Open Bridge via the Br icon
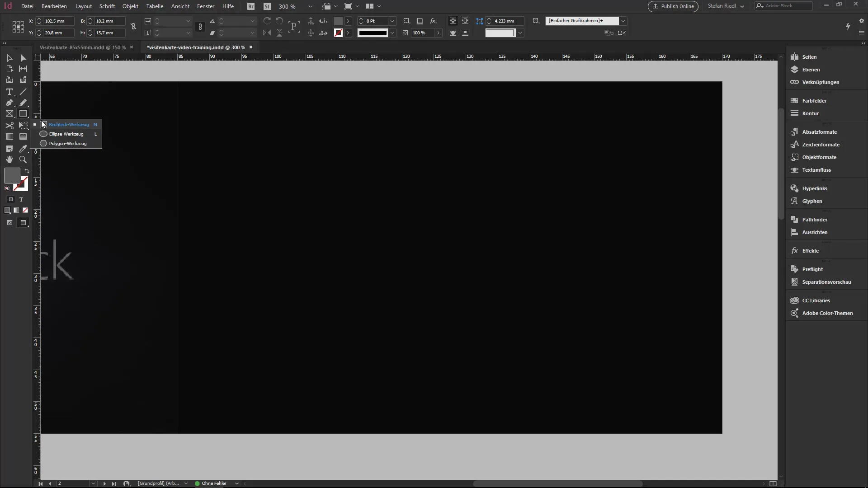Viewport: 868px width, 488px height. [251, 6]
